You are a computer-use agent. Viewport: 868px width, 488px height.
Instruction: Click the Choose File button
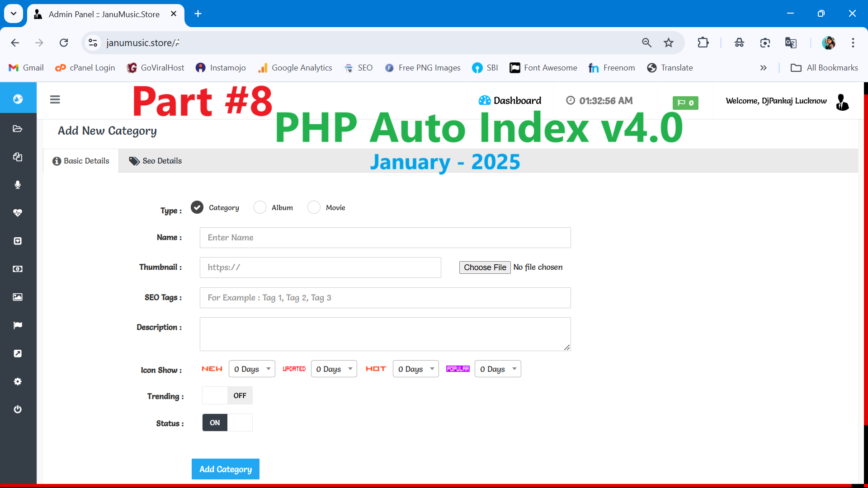tap(485, 267)
